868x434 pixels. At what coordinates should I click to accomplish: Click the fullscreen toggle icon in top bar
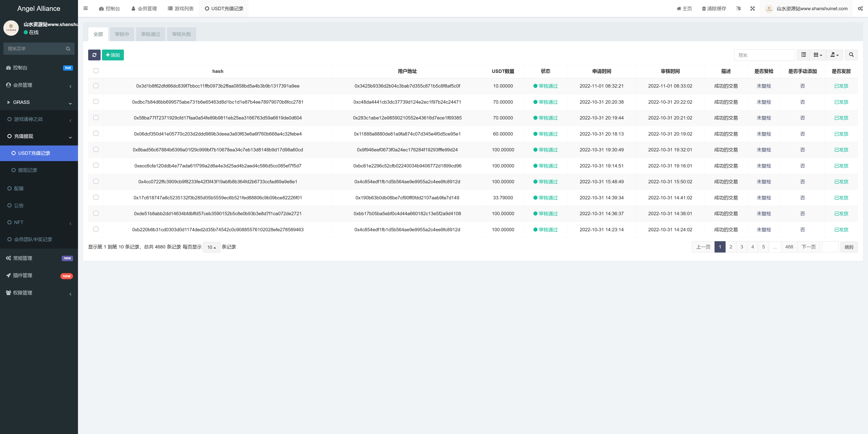tap(753, 8)
